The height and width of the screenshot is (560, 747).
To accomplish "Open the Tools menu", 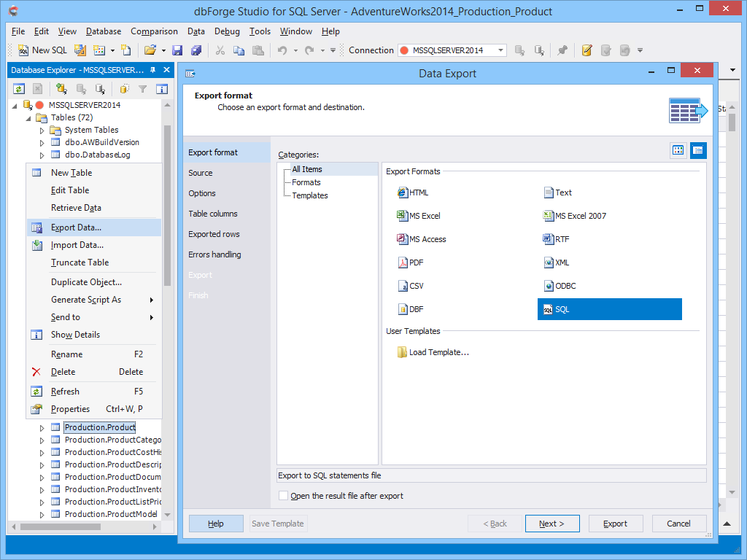I will click(x=260, y=31).
